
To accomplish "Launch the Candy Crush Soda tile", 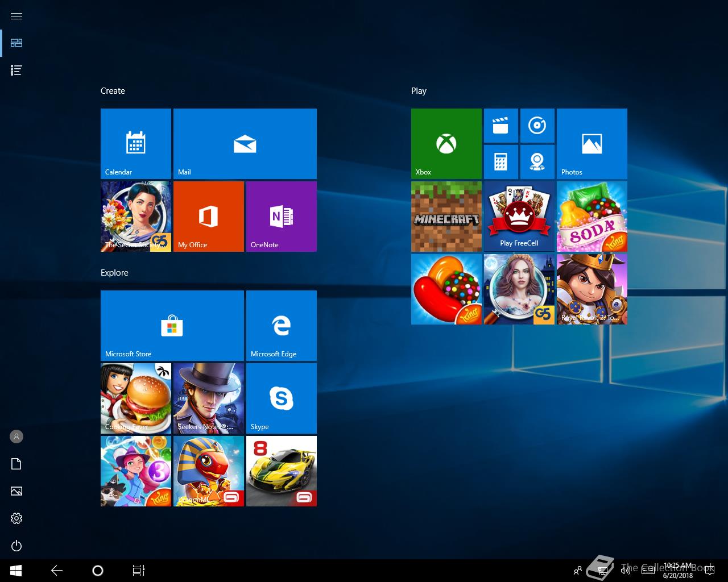I will click(x=592, y=217).
